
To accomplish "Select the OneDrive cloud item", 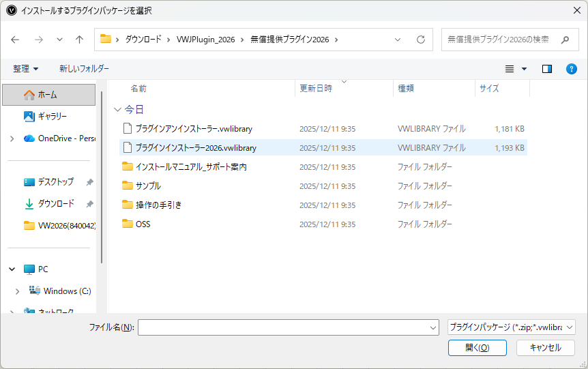I will tap(57, 138).
